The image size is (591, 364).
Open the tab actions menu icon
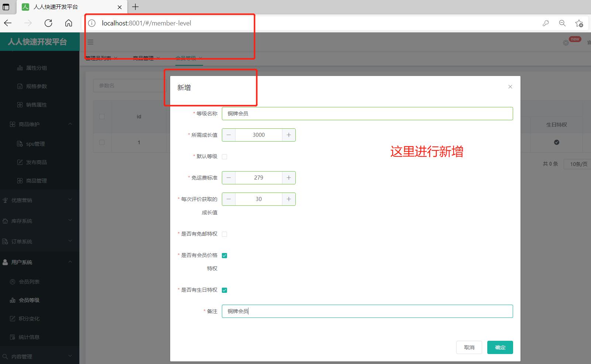click(x=6, y=7)
